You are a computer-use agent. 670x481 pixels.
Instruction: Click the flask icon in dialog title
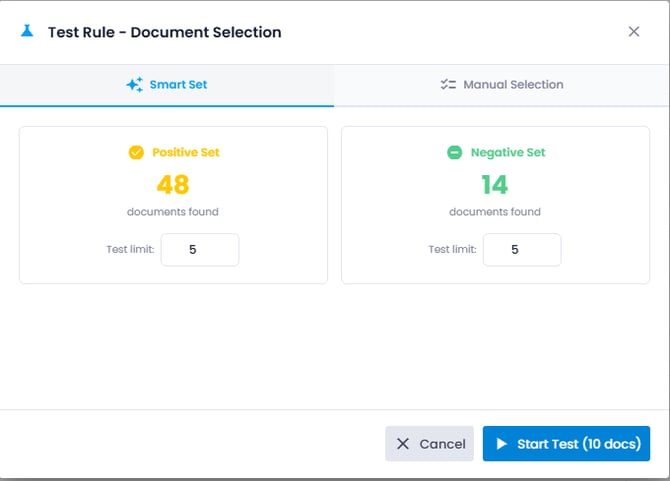tap(27, 31)
